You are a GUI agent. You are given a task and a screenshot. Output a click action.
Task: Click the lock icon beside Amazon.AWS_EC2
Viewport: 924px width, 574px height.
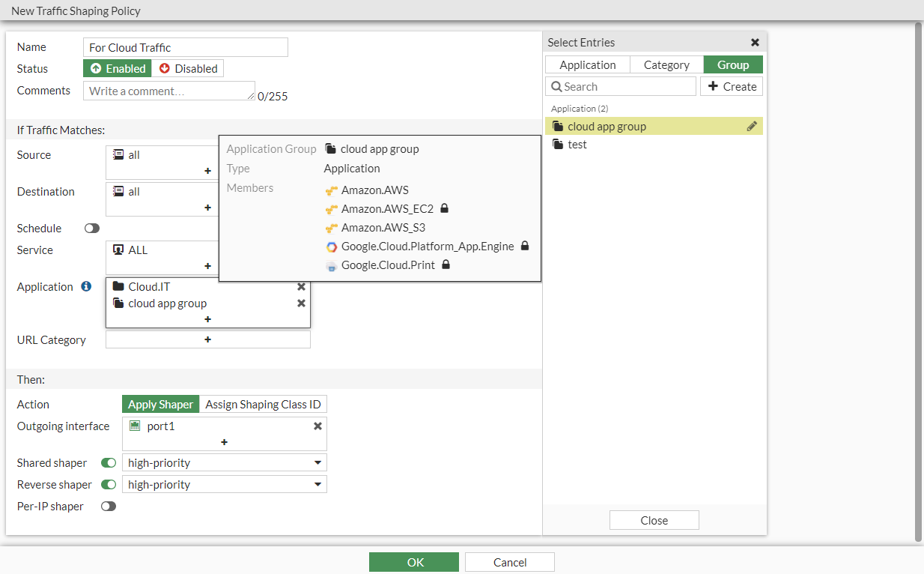pos(445,208)
